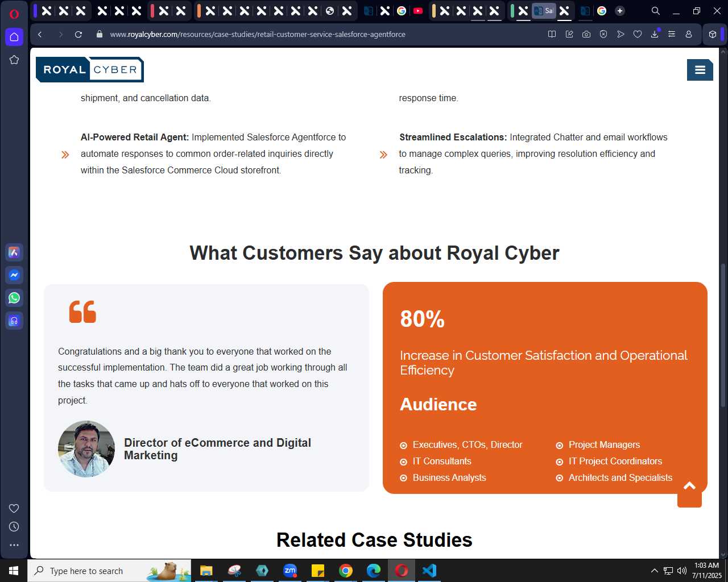The image size is (728, 582).
Task: Click 'Project Managers' audience item
Action: click(x=604, y=444)
